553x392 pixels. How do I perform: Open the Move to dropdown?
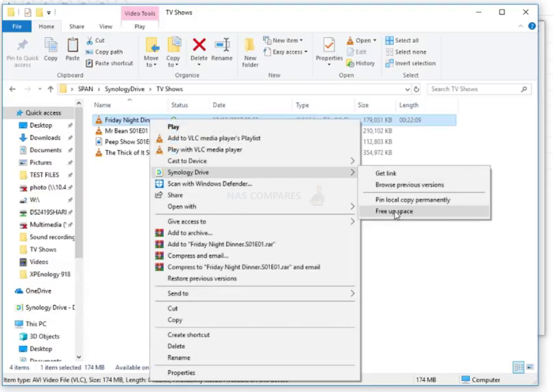pyautogui.click(x=151, y=62)
